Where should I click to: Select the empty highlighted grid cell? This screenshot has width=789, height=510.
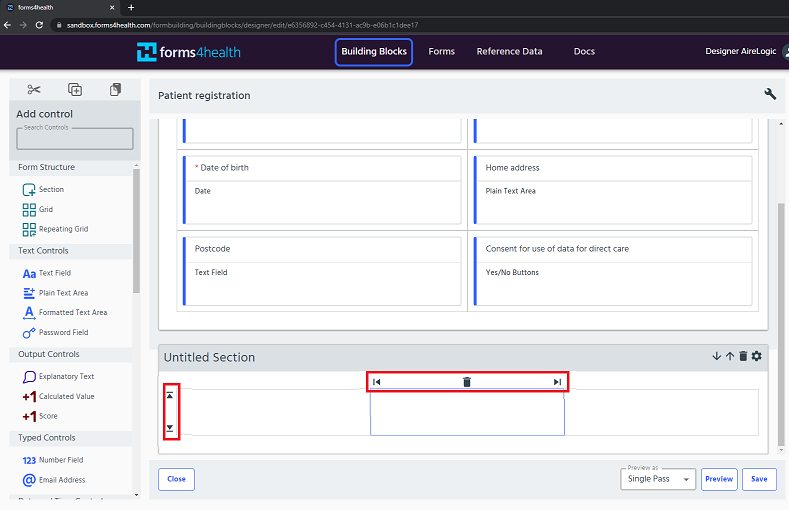coord(467,413)
